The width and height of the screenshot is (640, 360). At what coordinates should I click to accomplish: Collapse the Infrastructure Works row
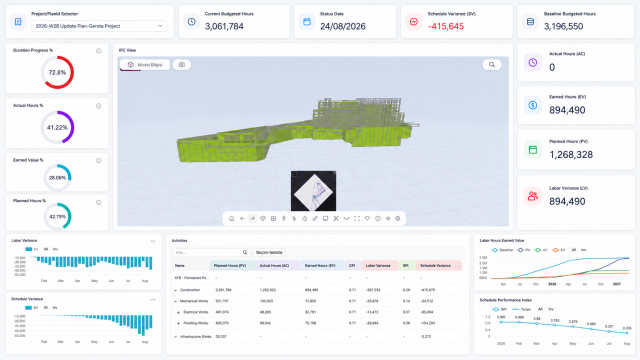[176, 337]
